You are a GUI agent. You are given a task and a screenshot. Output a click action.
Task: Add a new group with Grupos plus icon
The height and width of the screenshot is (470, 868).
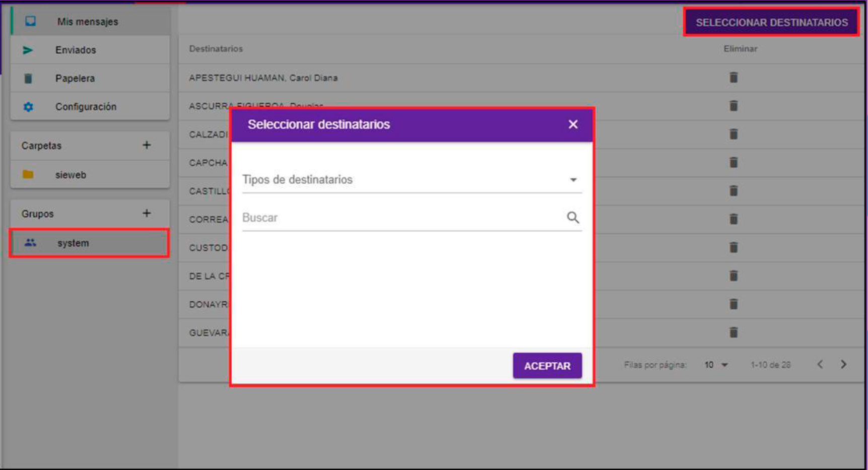(147, 213)
